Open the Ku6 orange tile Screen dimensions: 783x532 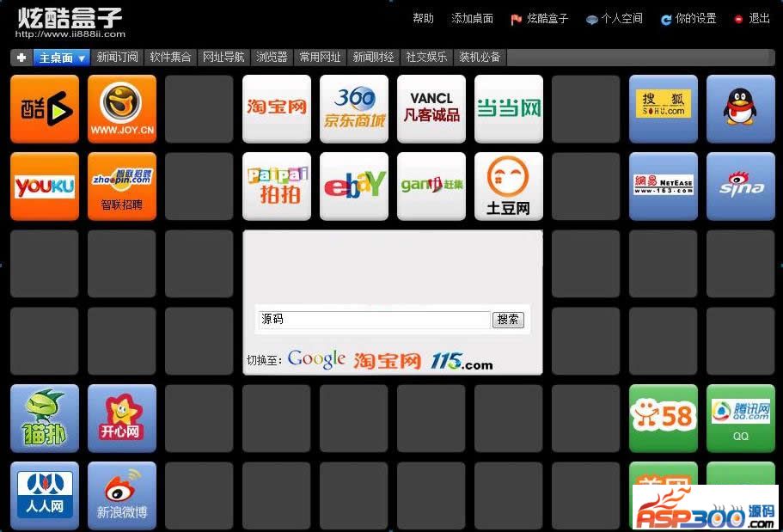click(45, 109)
